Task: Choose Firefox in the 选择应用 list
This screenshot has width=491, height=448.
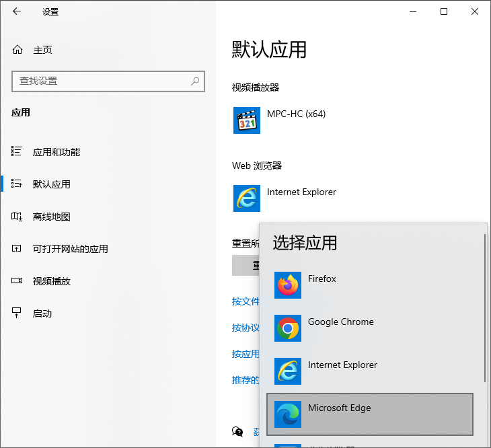Action: [x=370, y=285]
